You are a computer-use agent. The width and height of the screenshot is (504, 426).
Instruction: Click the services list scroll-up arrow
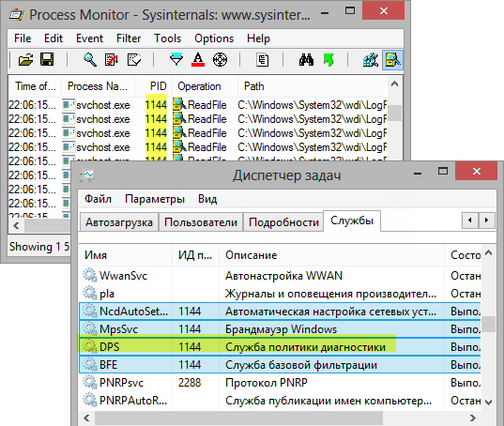(489, 252)
